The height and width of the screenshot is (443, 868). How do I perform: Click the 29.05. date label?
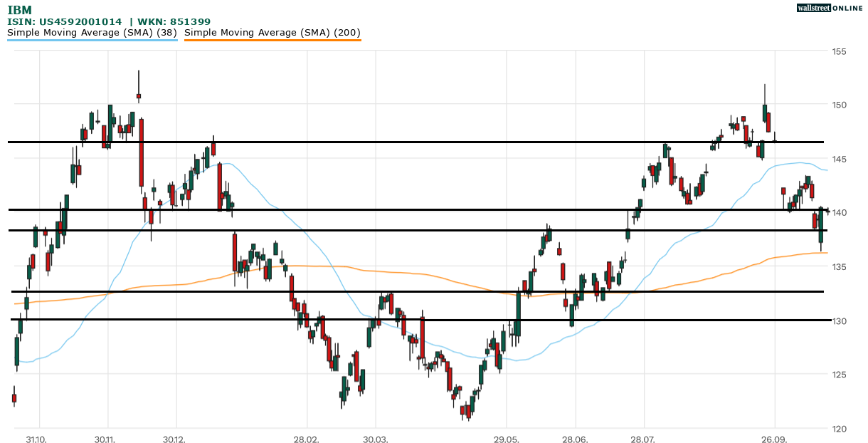point(506,439)
